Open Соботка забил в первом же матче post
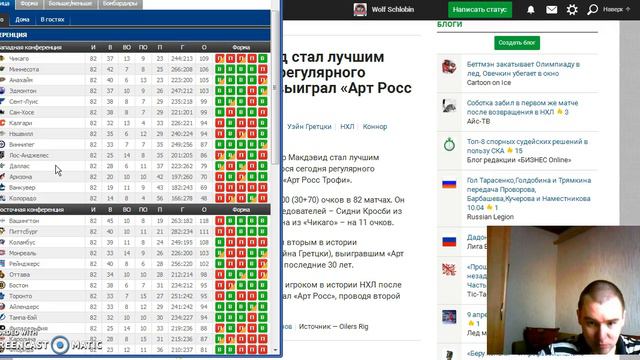Image resolution: width=640 pixels, height=360 pixels. pyautogui.click(x=522, y=107)
